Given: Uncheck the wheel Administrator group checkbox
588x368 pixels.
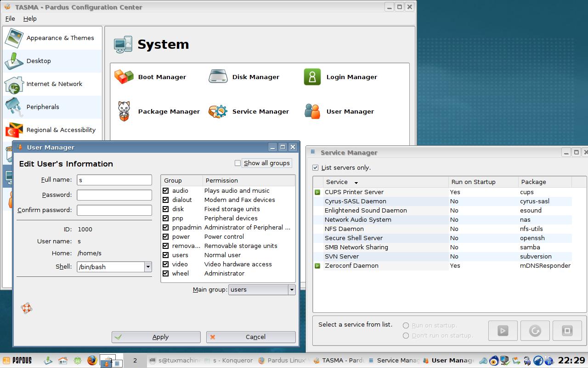Looking at the screenshot, I should [x=166, y=273].
